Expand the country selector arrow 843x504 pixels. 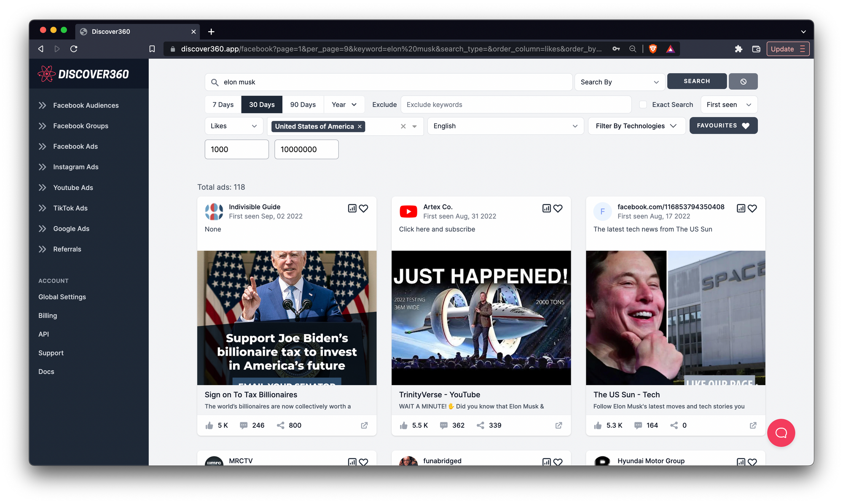(415, 126)
